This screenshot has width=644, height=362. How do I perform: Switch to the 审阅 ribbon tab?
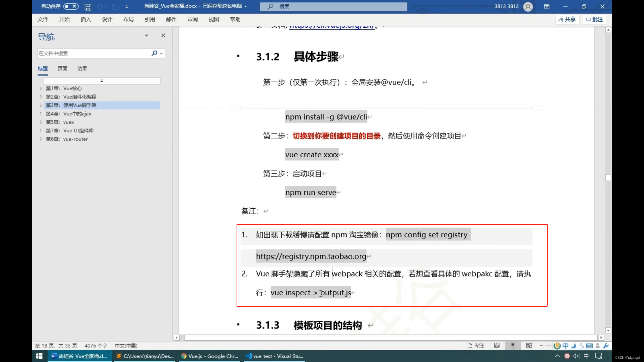coord(193,19)
